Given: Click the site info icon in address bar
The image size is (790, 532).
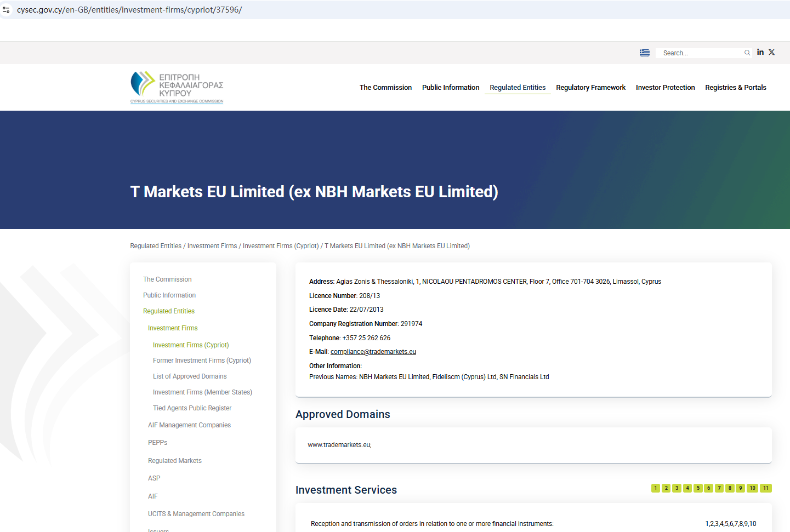Looking at the screenshot, I should tap(6, 10).
